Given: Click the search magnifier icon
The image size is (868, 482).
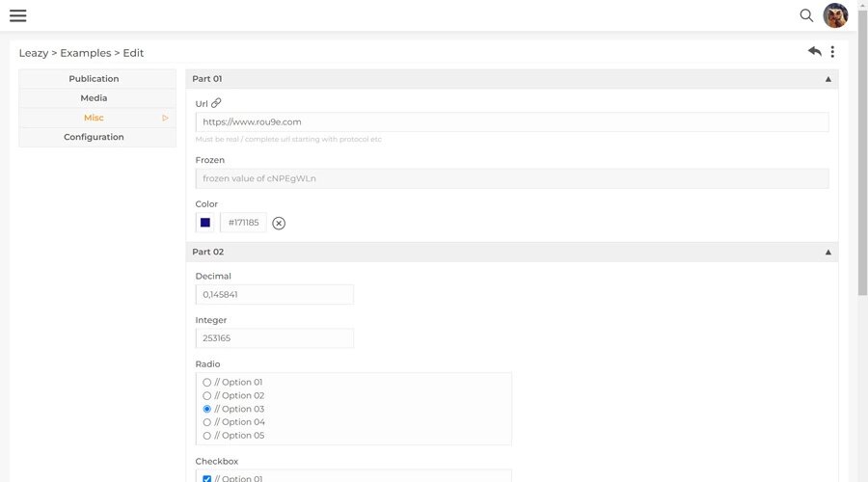Looking at the screenshot, I should coord(806,15).
